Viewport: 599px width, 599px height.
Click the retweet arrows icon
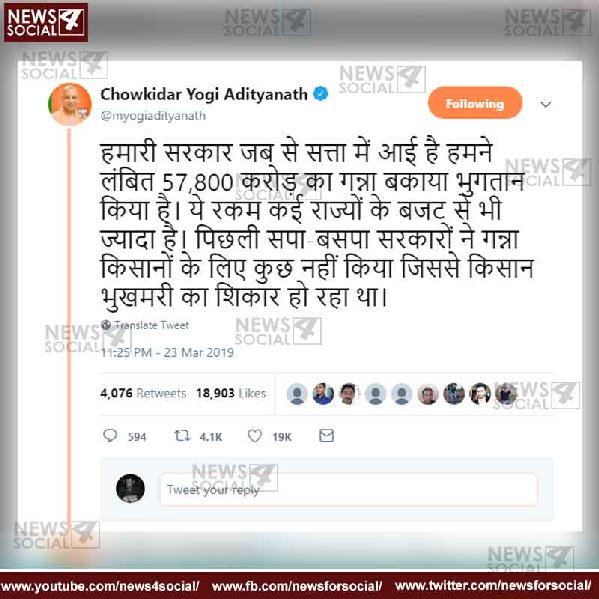tap(182, 435)
